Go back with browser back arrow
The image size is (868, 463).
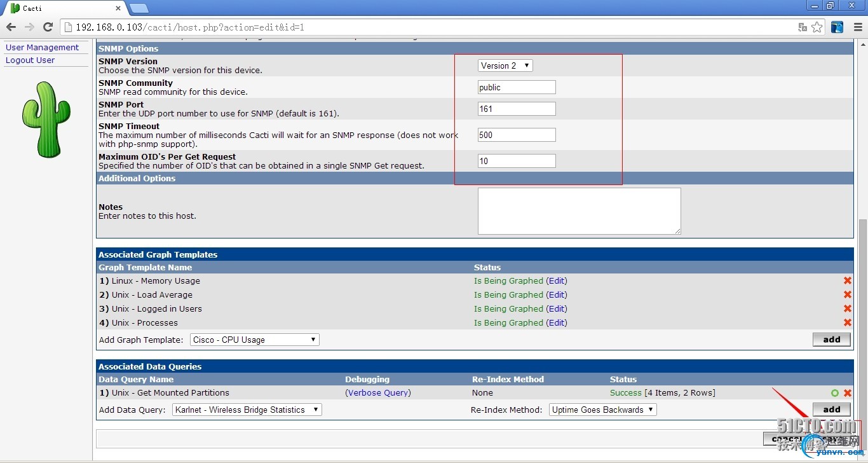click(11, 27)
